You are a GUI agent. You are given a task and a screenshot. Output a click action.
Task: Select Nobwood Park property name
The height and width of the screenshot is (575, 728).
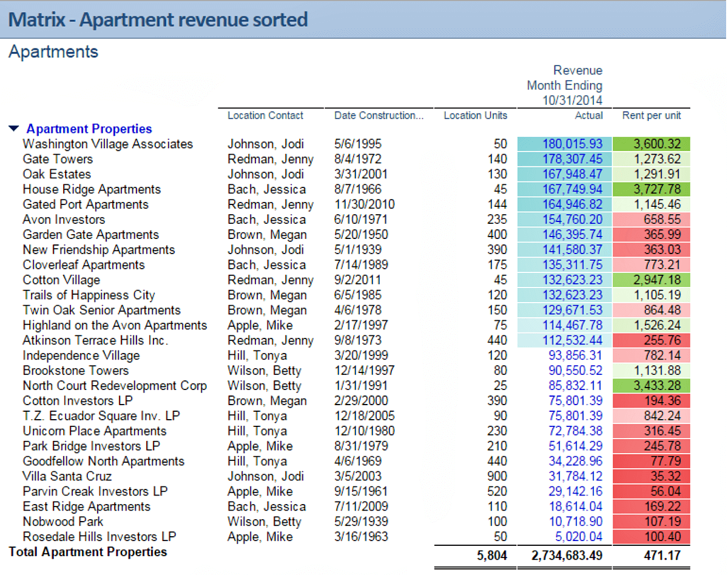(x=63, y=522)
